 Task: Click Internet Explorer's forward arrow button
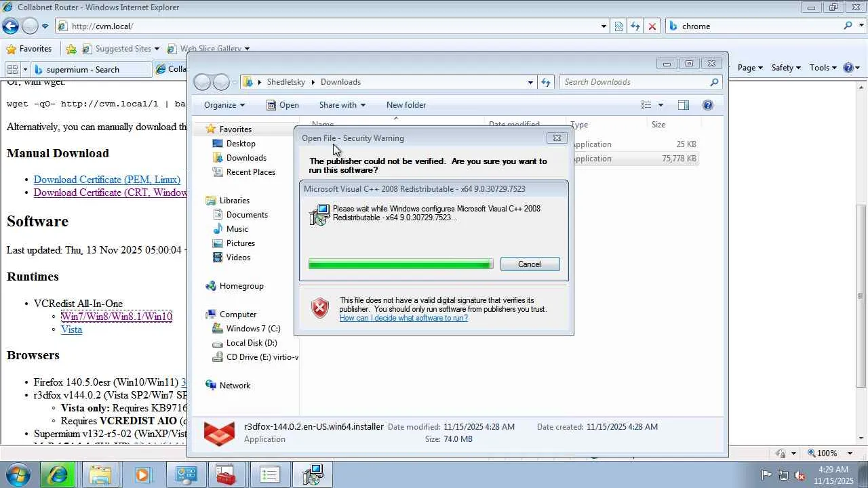pos(30,26)
